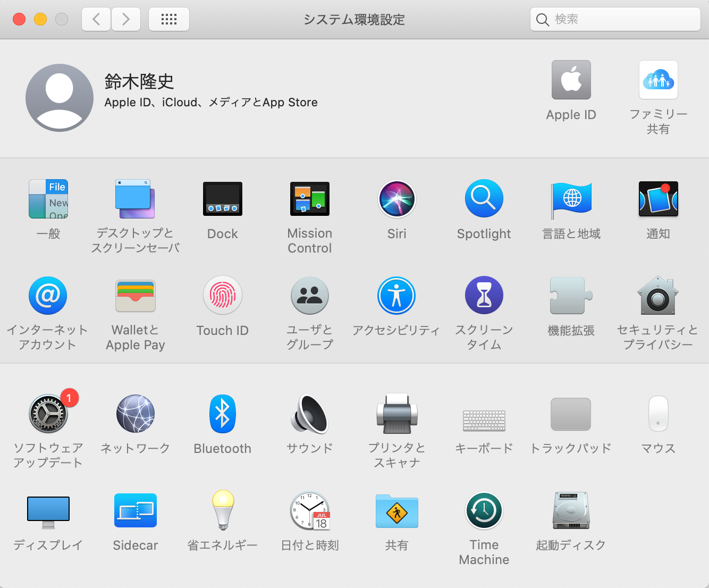Click the back navigation arrow

(96, 20)
